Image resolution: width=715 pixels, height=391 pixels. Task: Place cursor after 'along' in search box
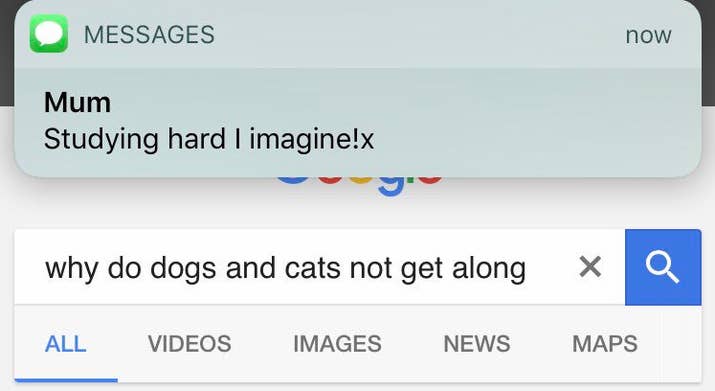[527, 268]
